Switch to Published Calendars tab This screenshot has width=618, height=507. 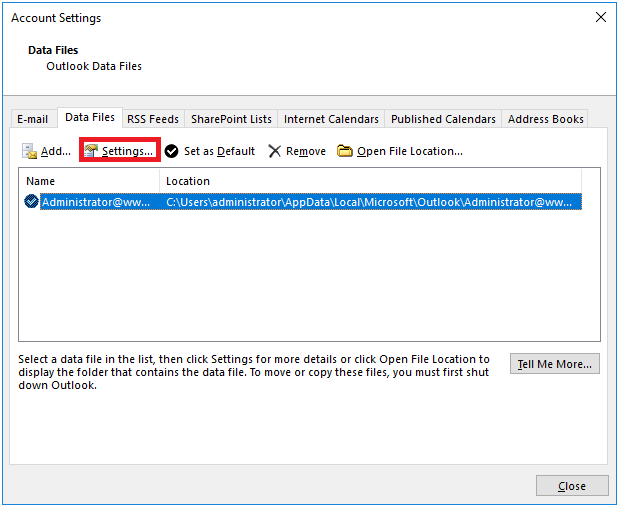click(443, 119)
